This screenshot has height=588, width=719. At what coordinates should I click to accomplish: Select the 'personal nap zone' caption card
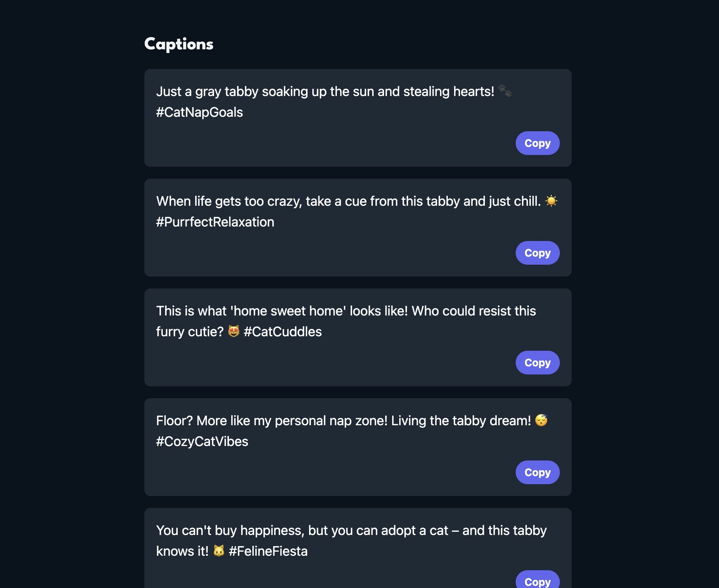click(358, 447)
